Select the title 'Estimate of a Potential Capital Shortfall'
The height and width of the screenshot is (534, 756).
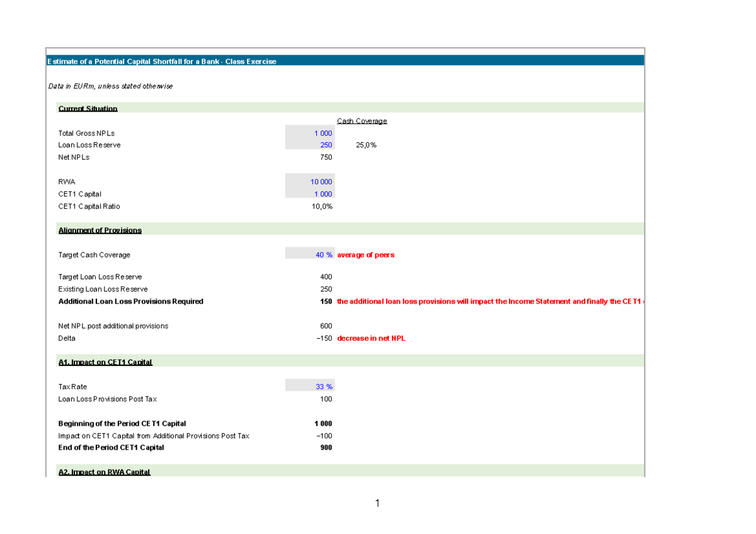click(162, 62)
